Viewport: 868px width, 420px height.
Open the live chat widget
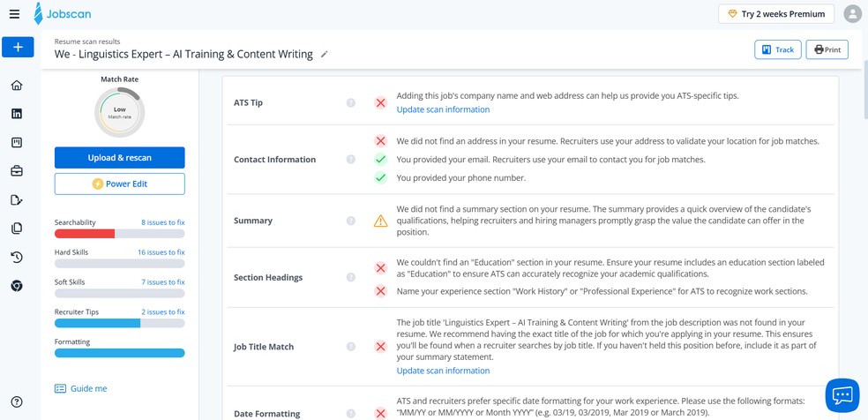click(842, 395)
